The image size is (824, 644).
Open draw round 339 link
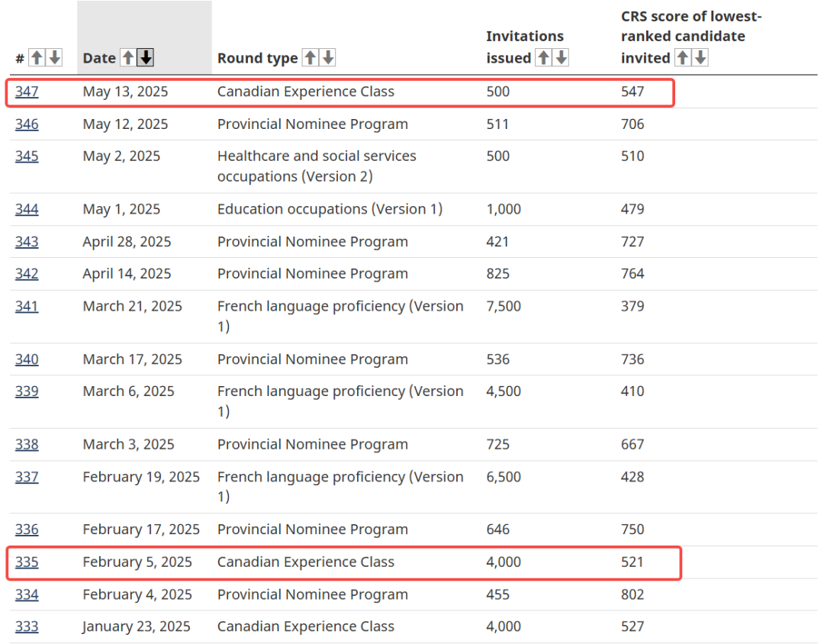27,391
